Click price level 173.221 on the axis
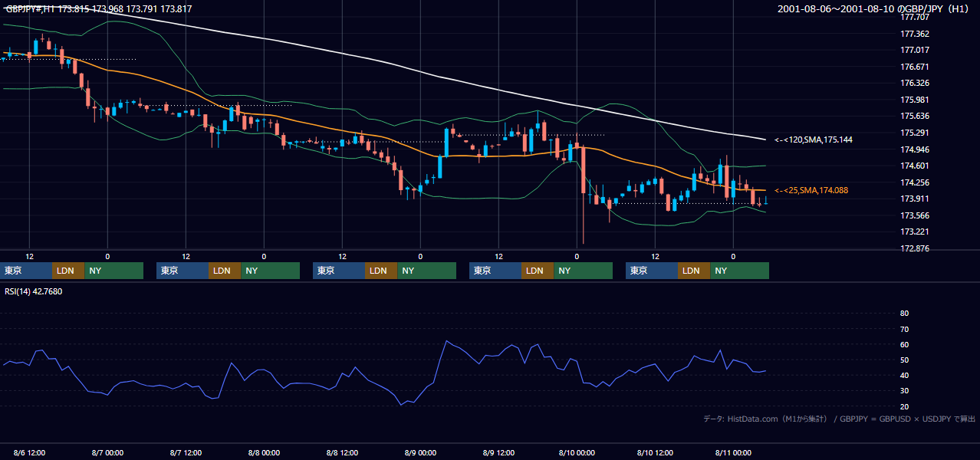This screenshot has height=460, width=980. pyautogui.click(x=915, y=232)
